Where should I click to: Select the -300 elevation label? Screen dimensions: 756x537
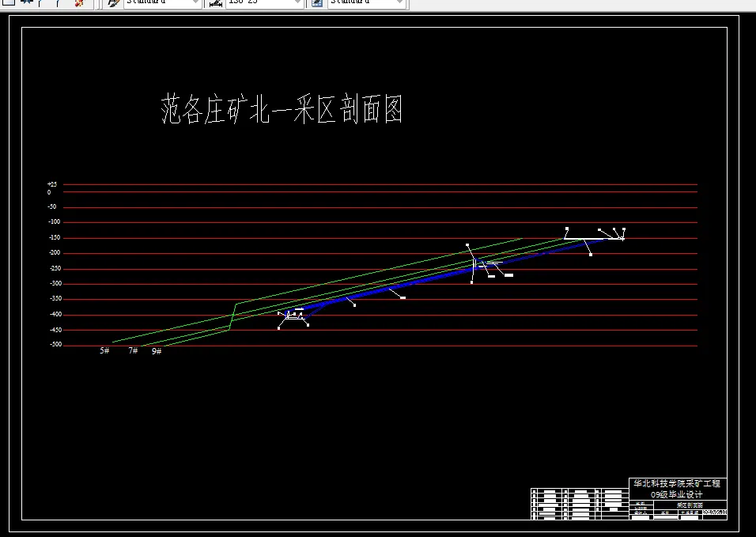tap(55, 283)
